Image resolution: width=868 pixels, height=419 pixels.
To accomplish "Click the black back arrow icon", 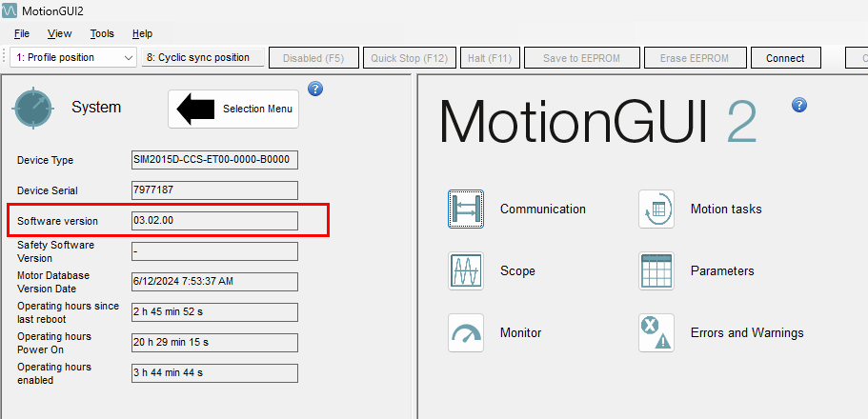I will 195,109.
